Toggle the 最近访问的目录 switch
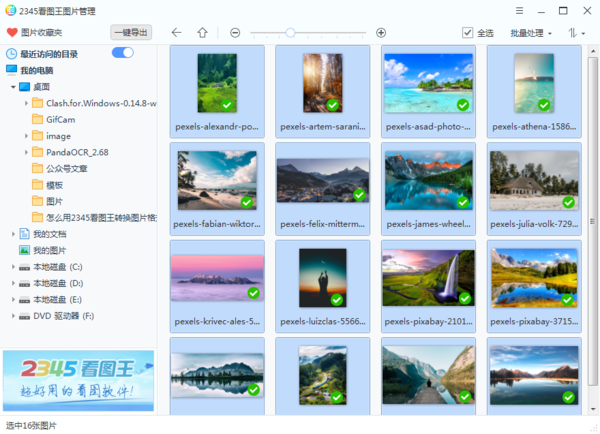Screen dimensions: 600x434 (123, 53)
